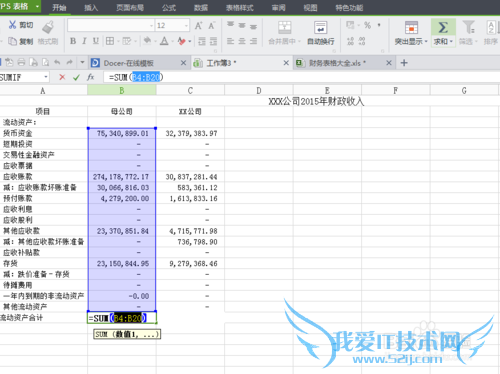Open the 开始 ribbon tab
This screenshot has width=500, height=374.
[59, 8]
